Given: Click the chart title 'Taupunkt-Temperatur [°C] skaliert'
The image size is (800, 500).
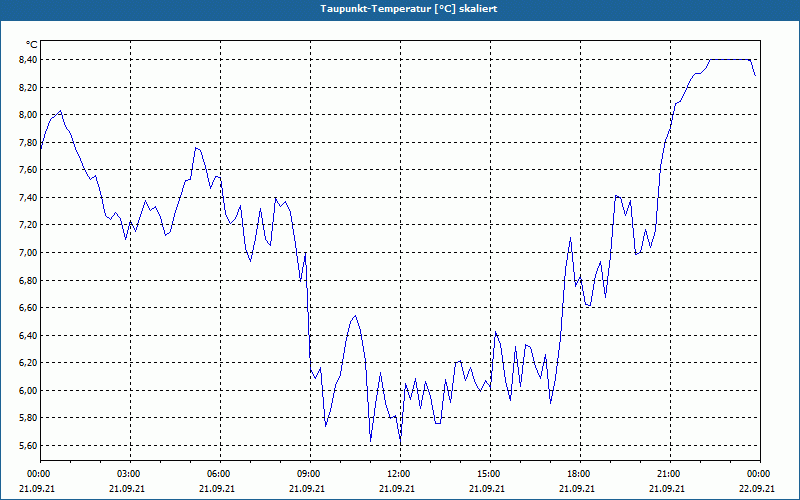Looking at the screenshot, I should (409, 9).
